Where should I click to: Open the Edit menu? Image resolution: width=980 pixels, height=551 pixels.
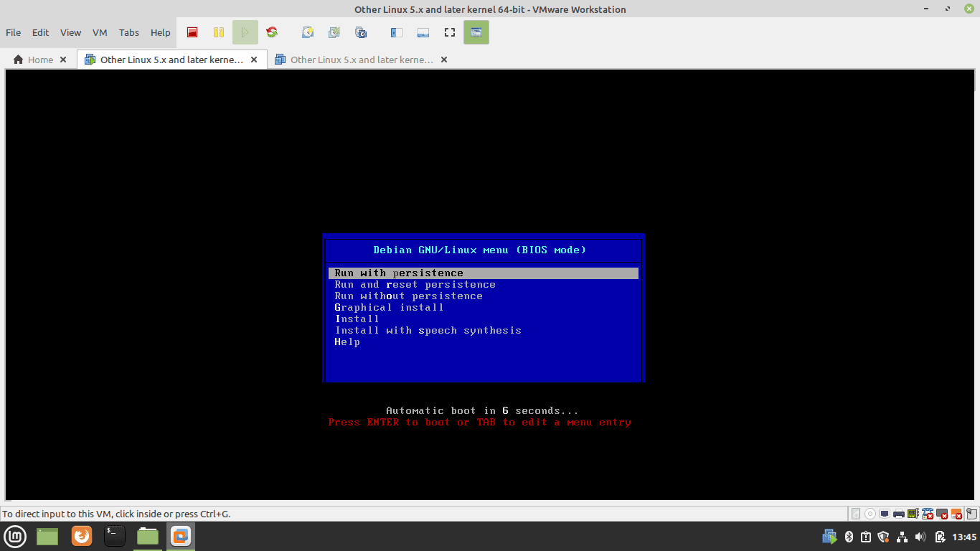[41, 32]
